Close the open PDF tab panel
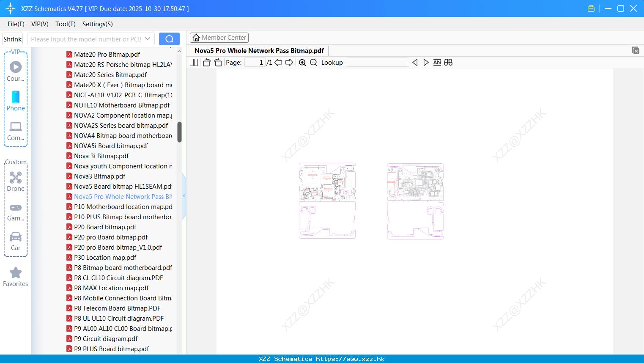 [x=636, y=50]
